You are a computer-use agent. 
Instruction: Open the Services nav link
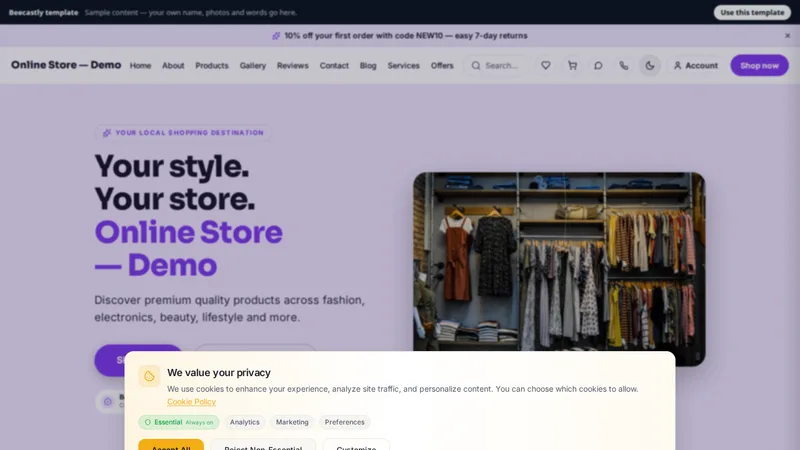[x=403, y=65]
